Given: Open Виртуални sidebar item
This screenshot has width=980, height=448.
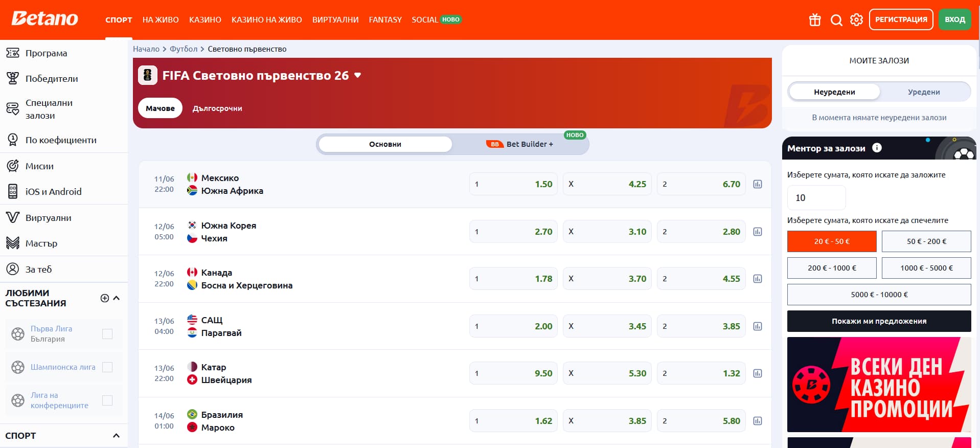Looking at the screenshot, I should 64,218.
